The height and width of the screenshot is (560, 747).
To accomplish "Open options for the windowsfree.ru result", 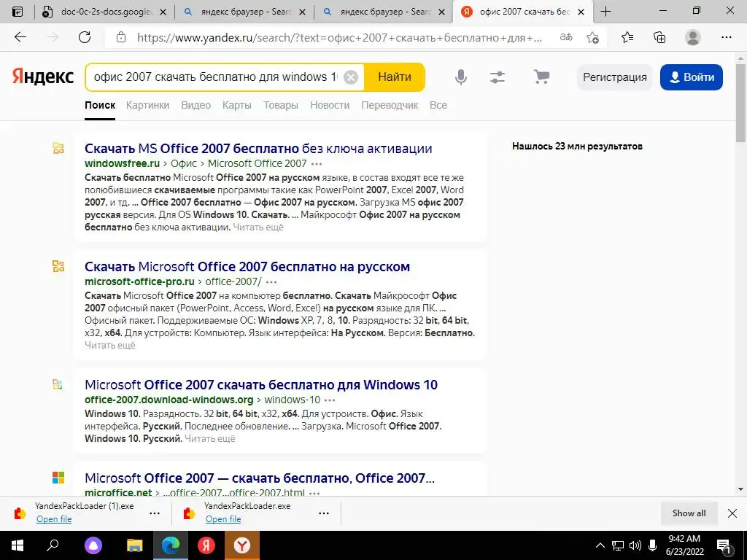I will [x=317, y=164].
